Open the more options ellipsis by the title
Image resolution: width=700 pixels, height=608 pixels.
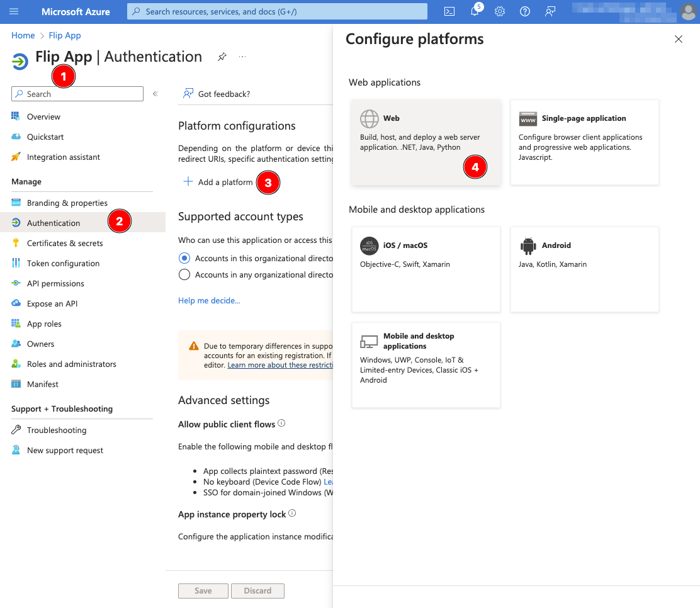[x=242, y=57]
